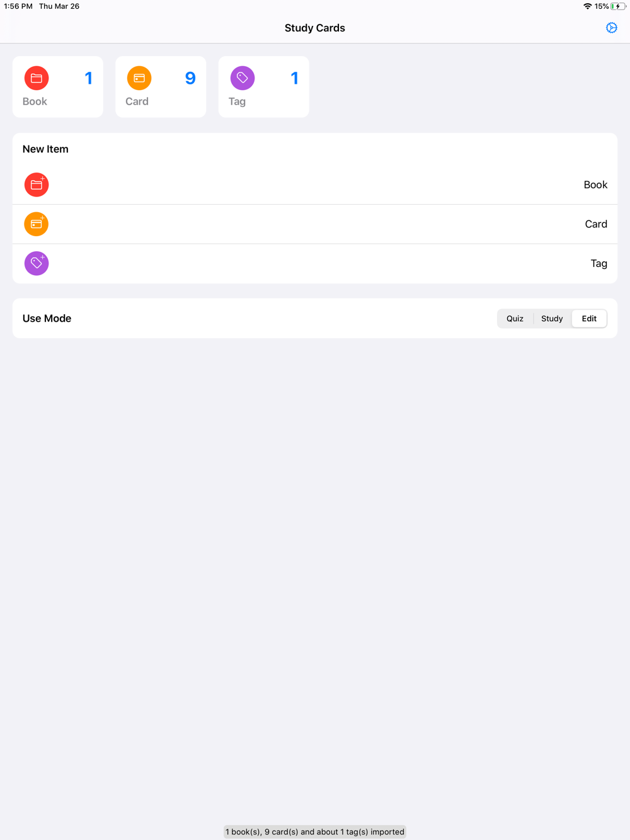
Task: Open the Card count showing 9
Action: click(190, 78)
